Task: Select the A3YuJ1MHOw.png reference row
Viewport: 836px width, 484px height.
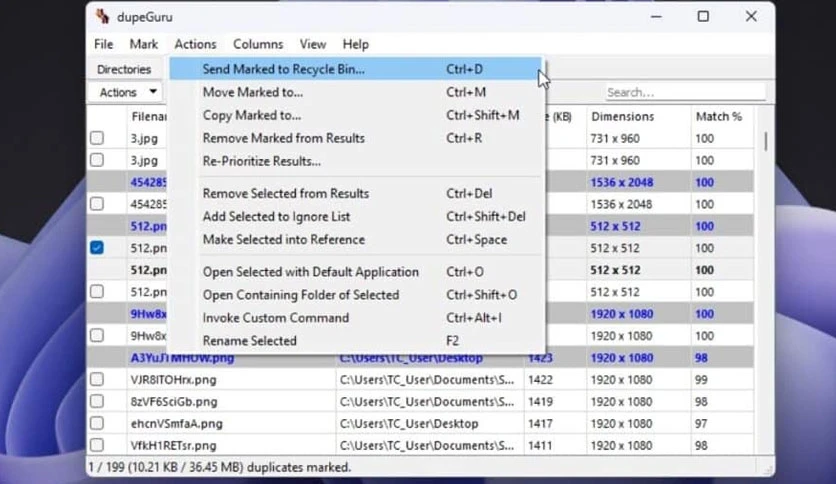Action: pyautogui.click(x=420, y=358)
